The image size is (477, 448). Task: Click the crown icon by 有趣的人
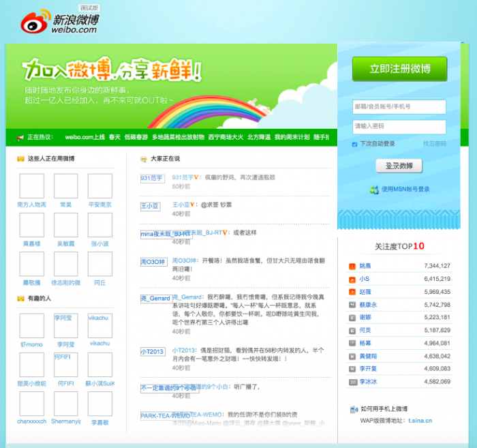(x=20, y=299)
